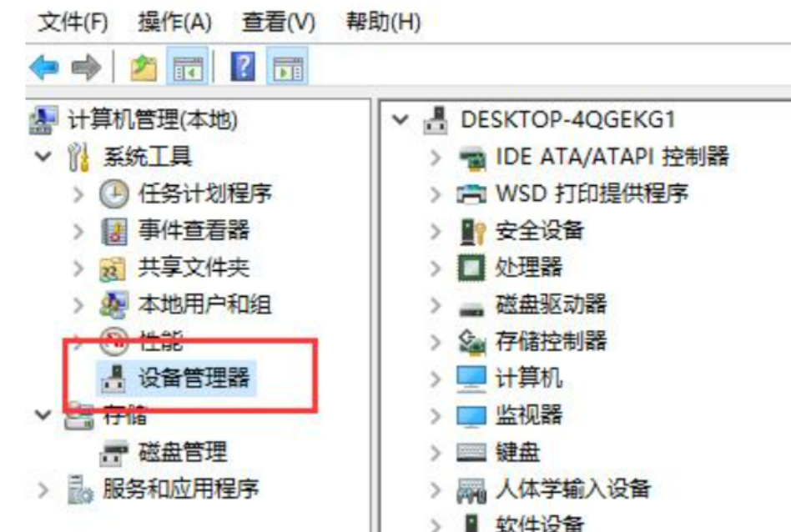The height and width of the screenshot is (532, 791).
Task: Select 磁盘管理 under 存储
Action: click(183, 452)
